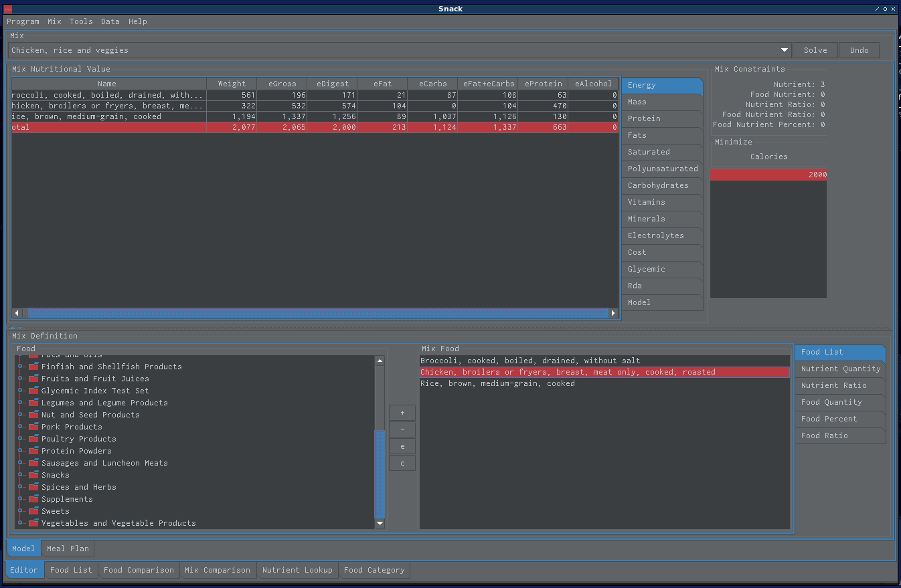Switch to Food Ratio tab
The image size is (901, 588).
point(840,436)
